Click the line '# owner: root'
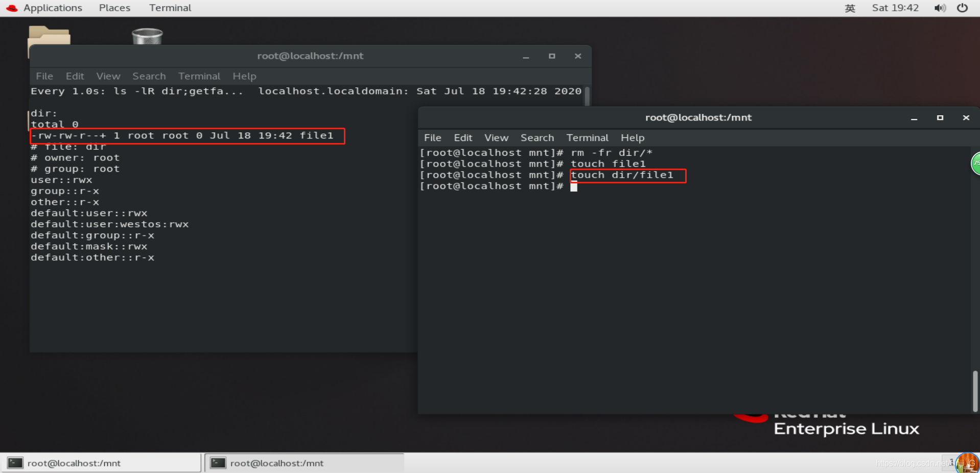This screenshot has width=980, height=473. (x=75, y=158)
